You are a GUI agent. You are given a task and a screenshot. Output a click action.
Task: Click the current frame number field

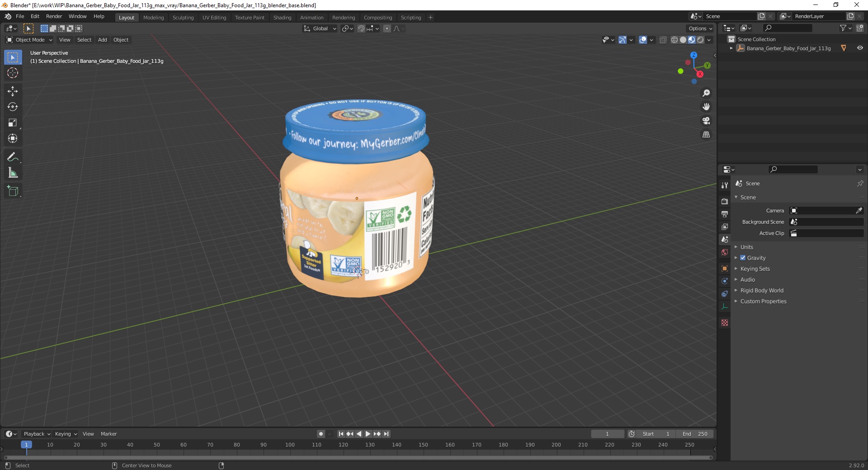[607, 434]
